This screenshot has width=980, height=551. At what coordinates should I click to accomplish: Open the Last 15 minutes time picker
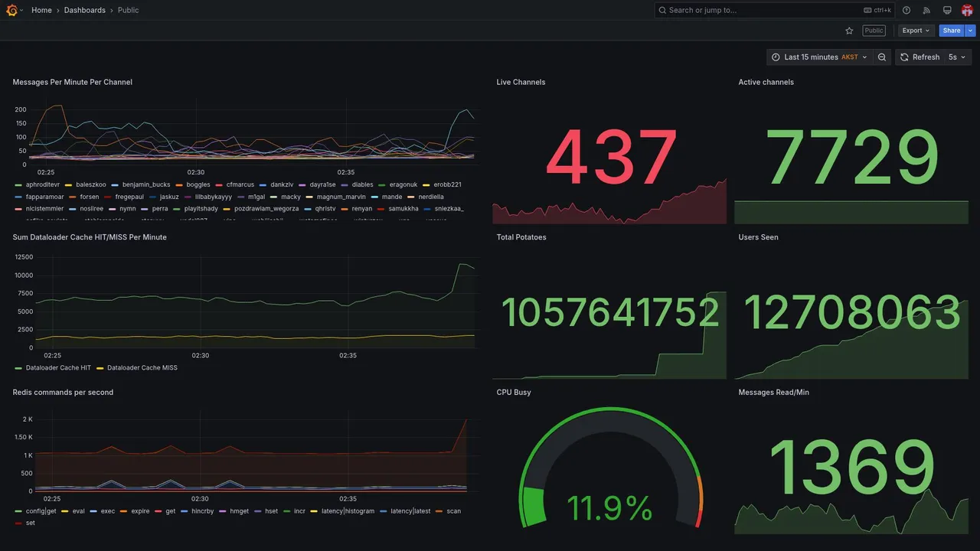[819, 57]
